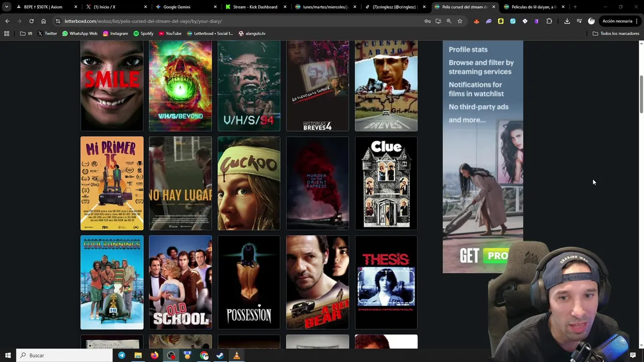Screen dimensions: 644x362
Task: Switch to the Peliculas de lil daiyan tab
Action: pyautogui.click(x=533, y=7)
